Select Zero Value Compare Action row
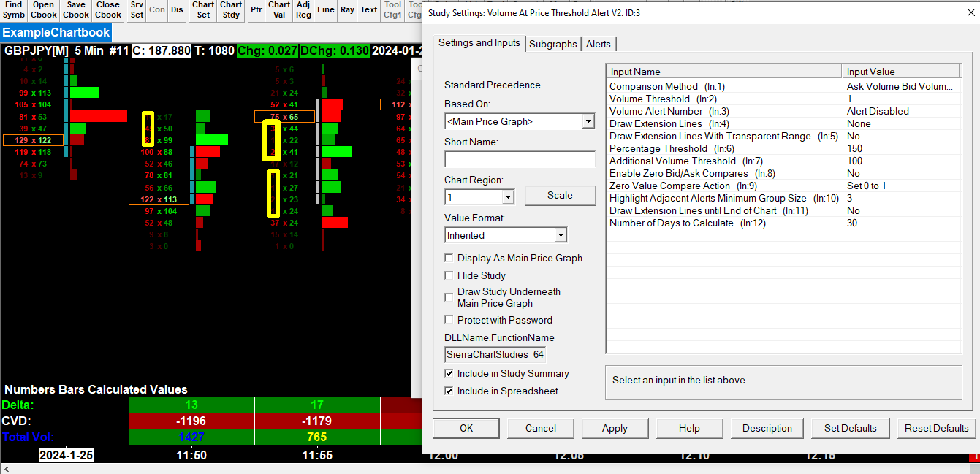Viewport: 980px width, 474px height. tap(783, 186)
